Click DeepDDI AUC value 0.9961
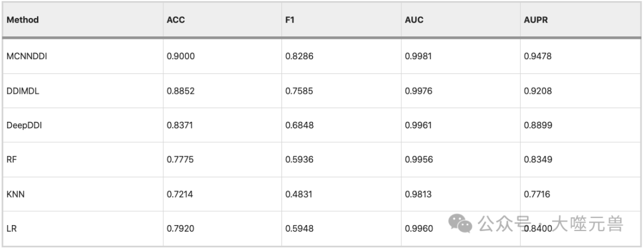644x249 pixels. click(419, 125)
